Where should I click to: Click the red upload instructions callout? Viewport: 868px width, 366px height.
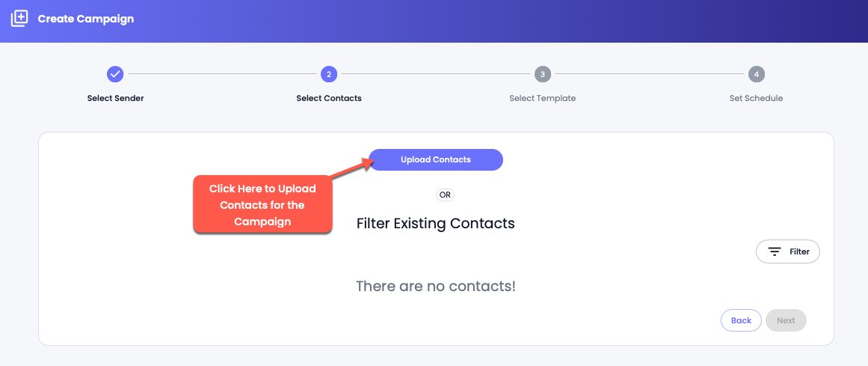(x=262, y=204)
